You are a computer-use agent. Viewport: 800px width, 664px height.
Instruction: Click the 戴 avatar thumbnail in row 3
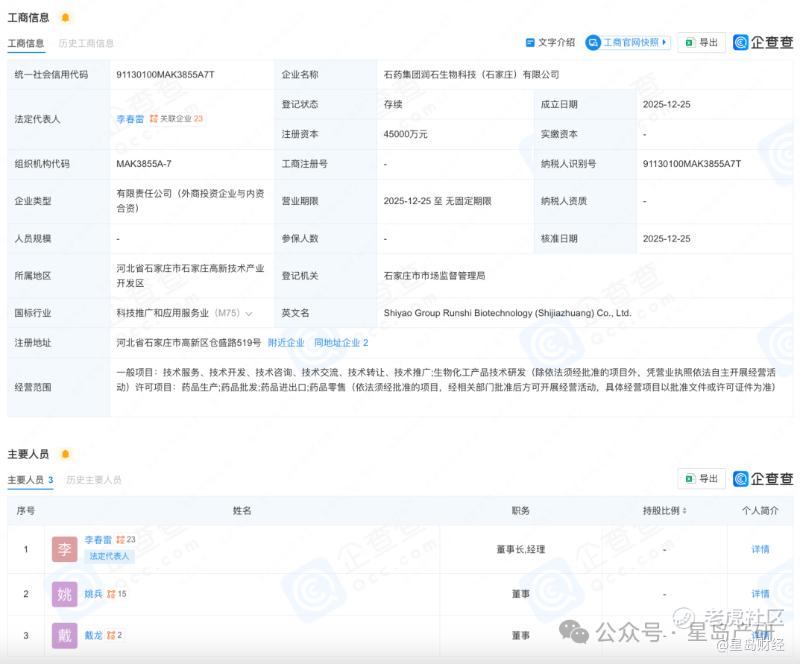[64, 635]
